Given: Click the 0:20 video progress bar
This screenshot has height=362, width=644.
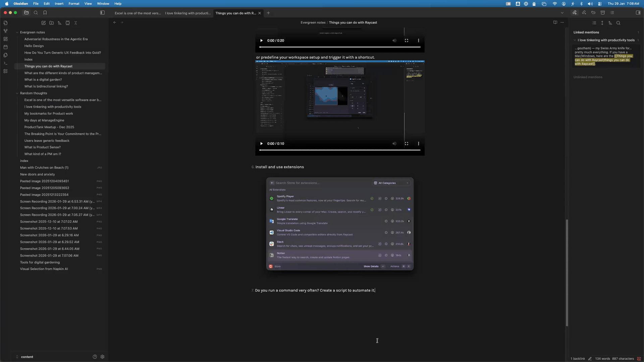Looking at the screenshot, I should tap(339, 47).
